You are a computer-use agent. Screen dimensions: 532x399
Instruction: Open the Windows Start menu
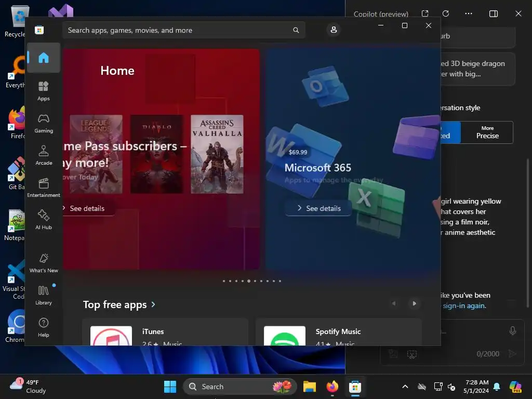point(170,387)
